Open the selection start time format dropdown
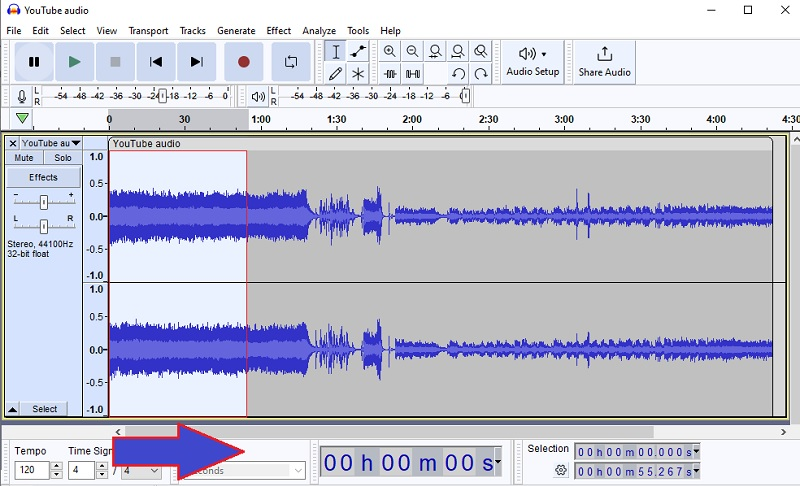 pyautogui.click(x=696, y=451)
